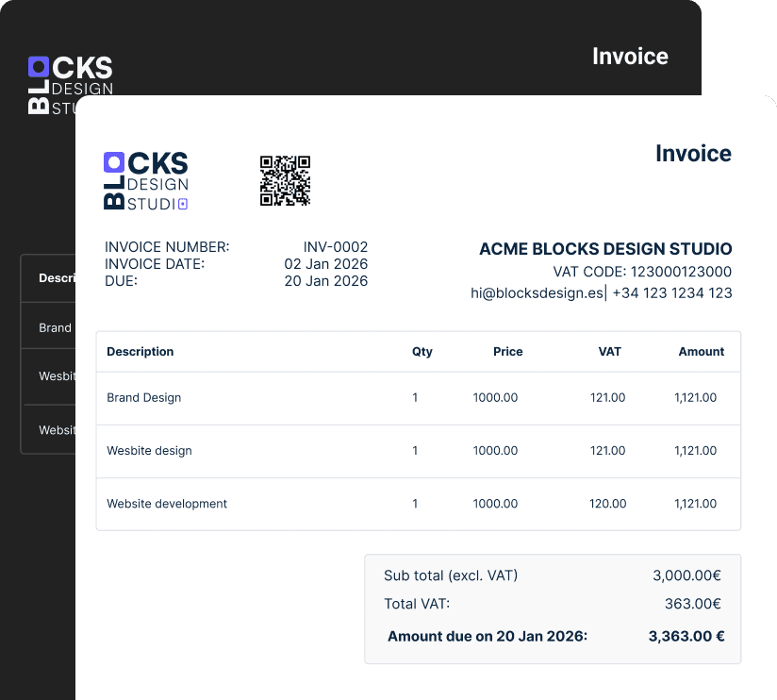Click the amount due 3,363.00 €

pos(686,636)
